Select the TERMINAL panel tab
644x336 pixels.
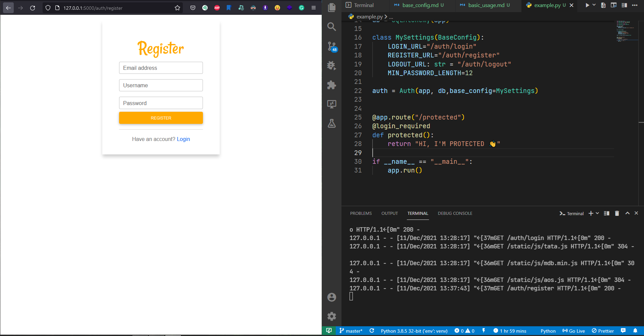pyautogui.click(x=418, y=213)
